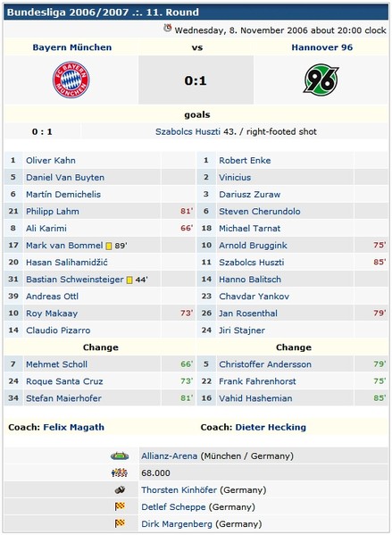
Task: Open referee Thorsten Kinhöfer's page
Action: coord(179,490)
